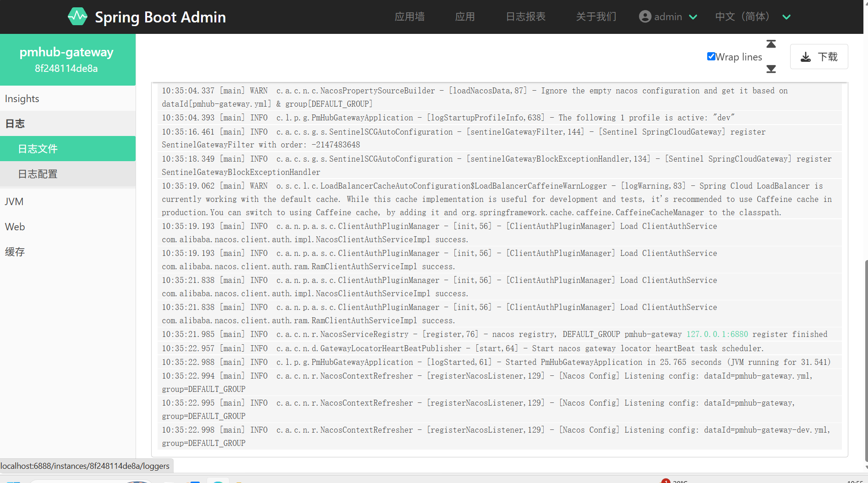
Task: Click the Spring Boot Admin logo icon
Action: (x=77, y=16)
